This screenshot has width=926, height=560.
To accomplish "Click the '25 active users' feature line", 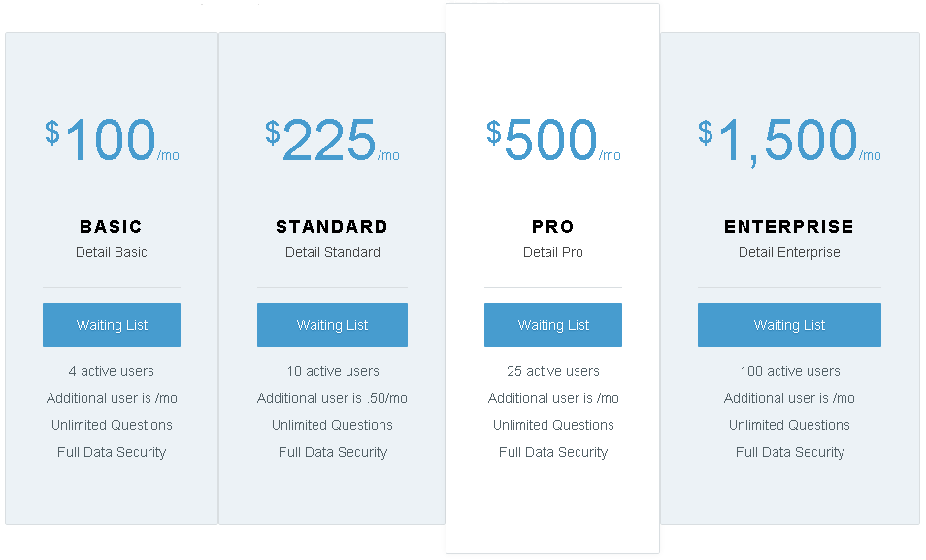I will pos(553,371).
